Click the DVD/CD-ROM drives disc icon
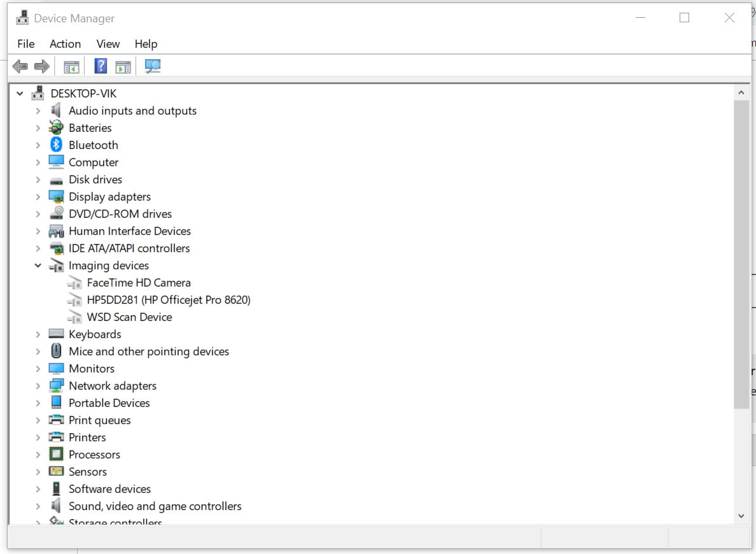The height and width of the screenshot is (554, 756). [x=57, y=213]
